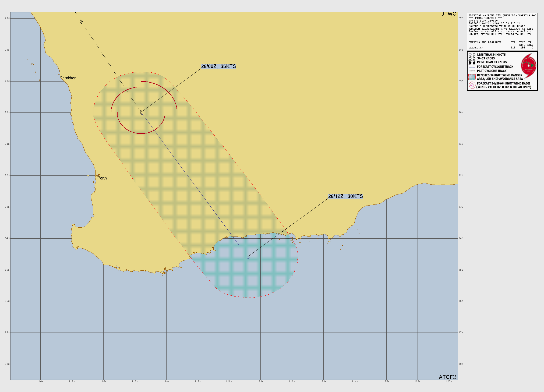Screen dimensions: 544x392
Task: Click the past cyclone symbol near 27S
Action: (81, 22)
